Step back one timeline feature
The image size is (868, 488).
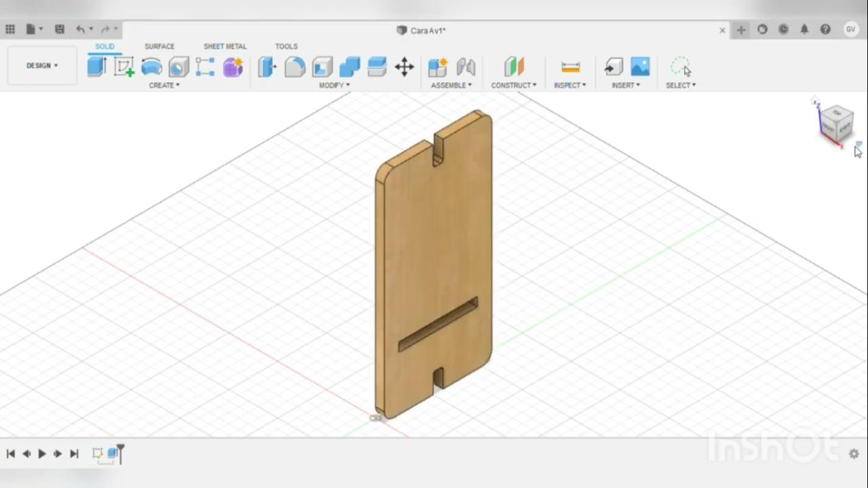[26, 453]
